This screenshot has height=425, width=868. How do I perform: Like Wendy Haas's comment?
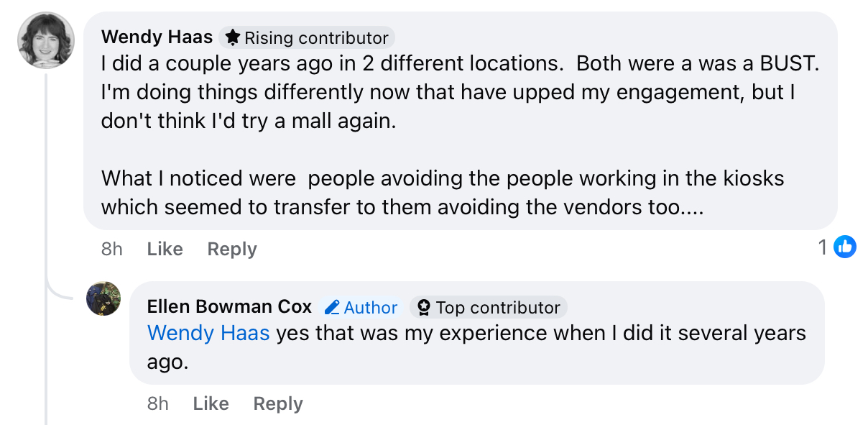point(165,249)
